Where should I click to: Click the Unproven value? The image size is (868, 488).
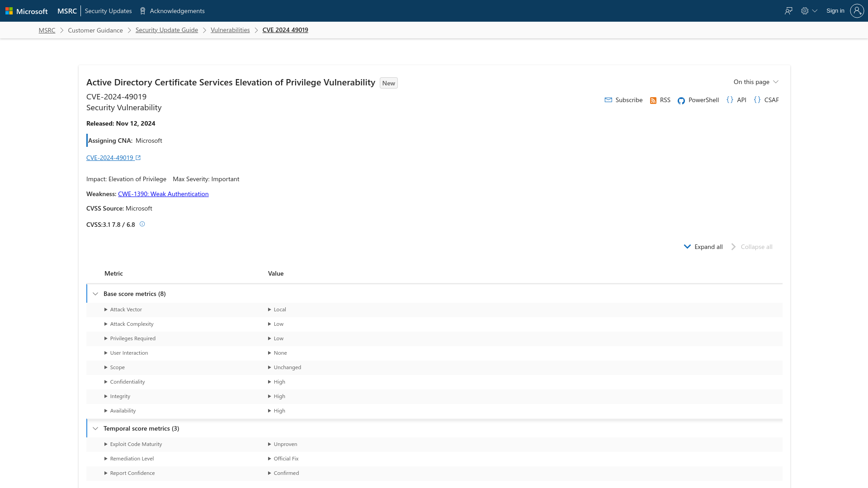[285, 444]
